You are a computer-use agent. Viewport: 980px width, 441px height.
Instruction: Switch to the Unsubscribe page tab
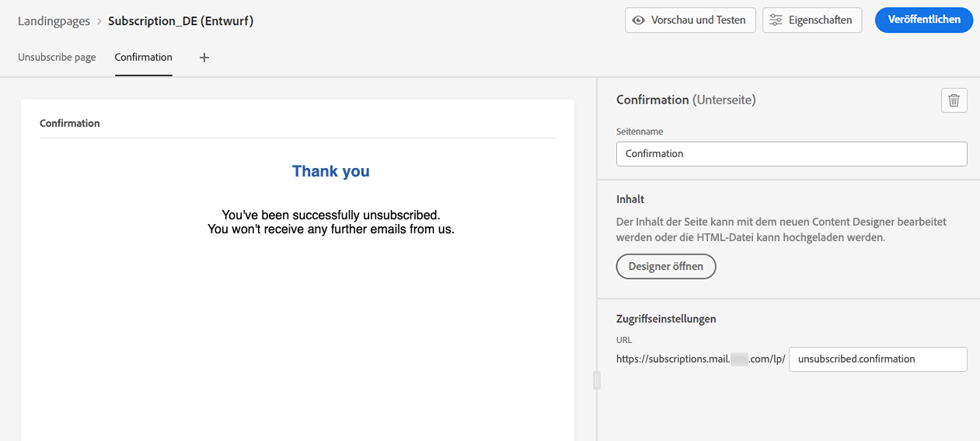pos(57,58)
